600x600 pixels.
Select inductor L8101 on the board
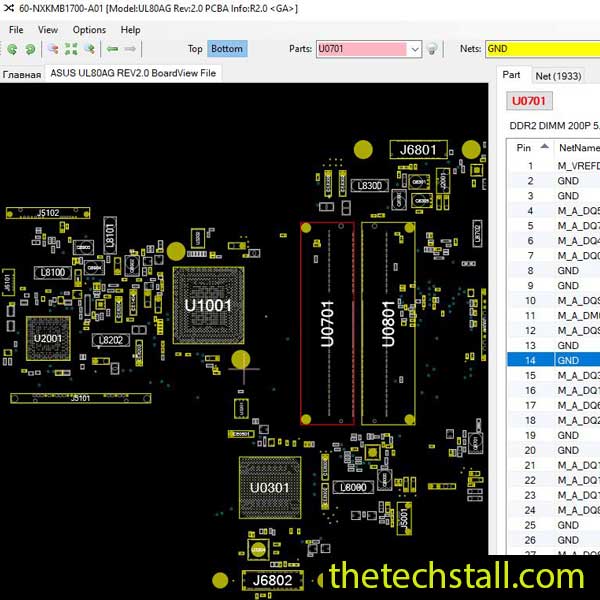point(110,235)
